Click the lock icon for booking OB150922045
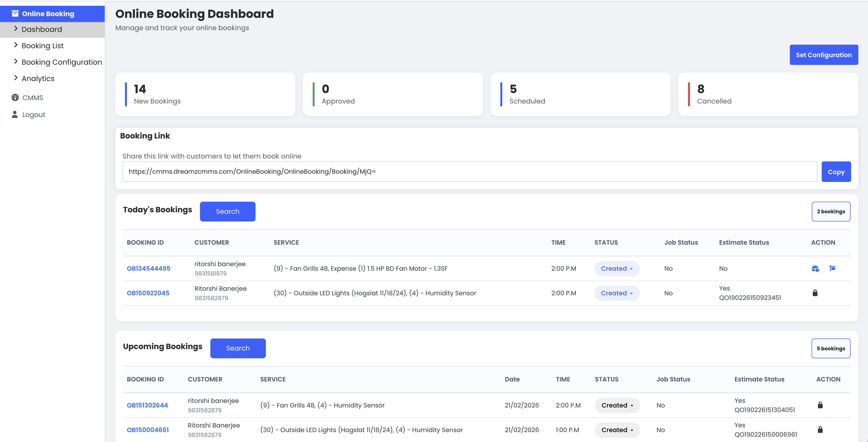 coord(815,293)
